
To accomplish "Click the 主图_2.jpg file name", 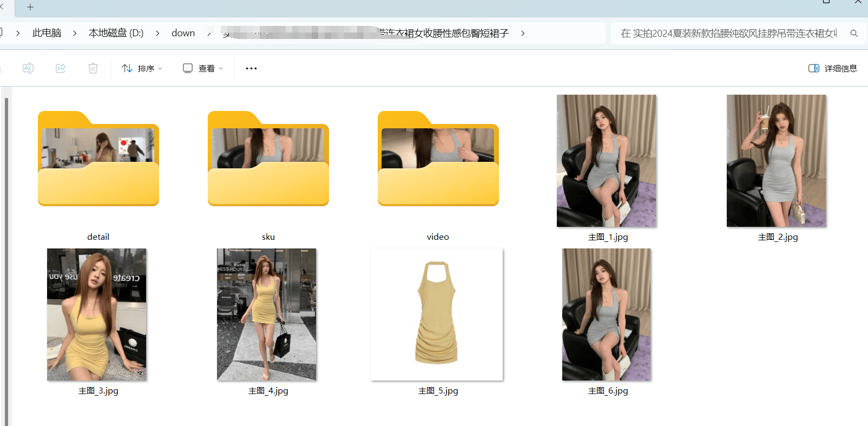I will click(x=778, y=237).
